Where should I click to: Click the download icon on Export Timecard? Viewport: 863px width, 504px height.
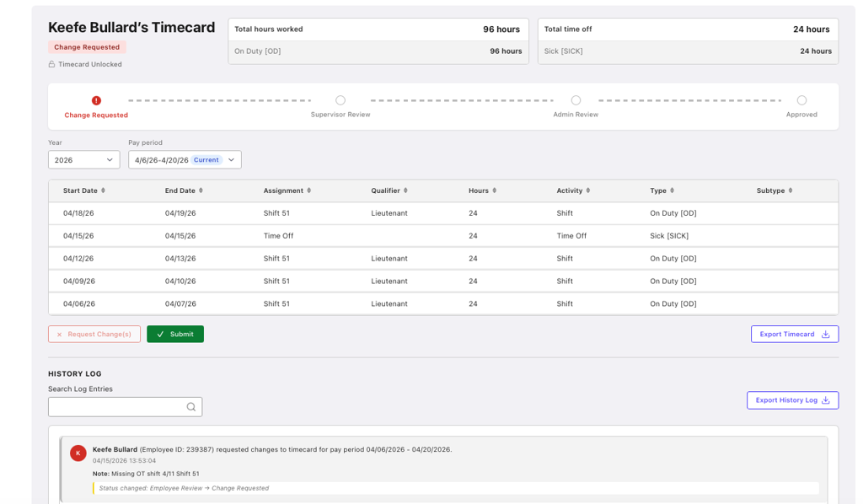[x=826, y=334]
